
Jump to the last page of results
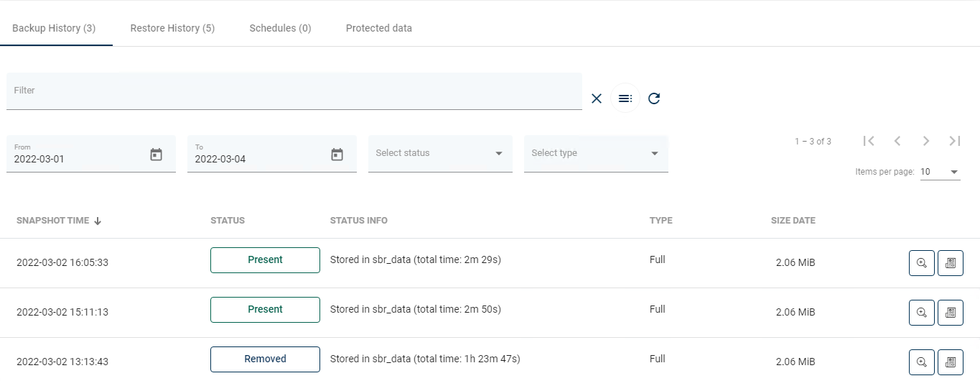point(954,141)
